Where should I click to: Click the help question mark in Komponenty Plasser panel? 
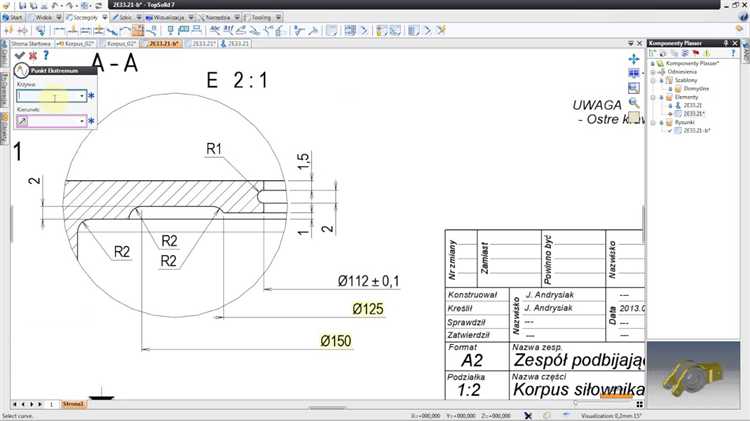(x=733, y=53)
